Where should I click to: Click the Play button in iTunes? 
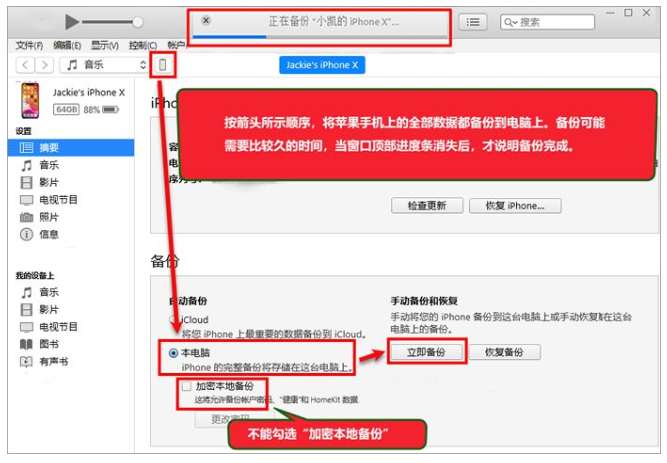click(72, 22)
